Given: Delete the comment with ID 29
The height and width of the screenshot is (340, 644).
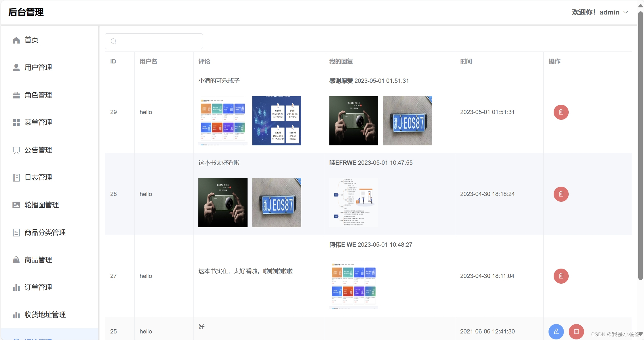Looking at the screenshot, I should coord(561,112).
